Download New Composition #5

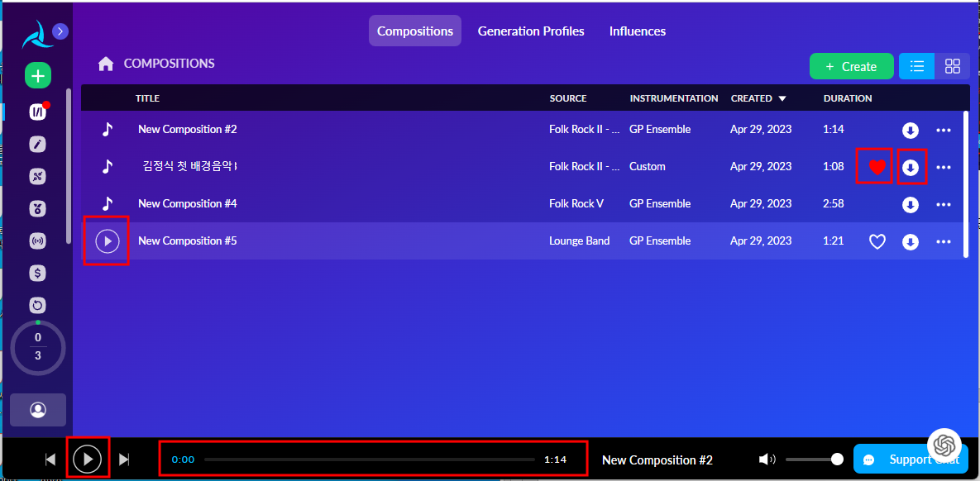tap(910, 241)
